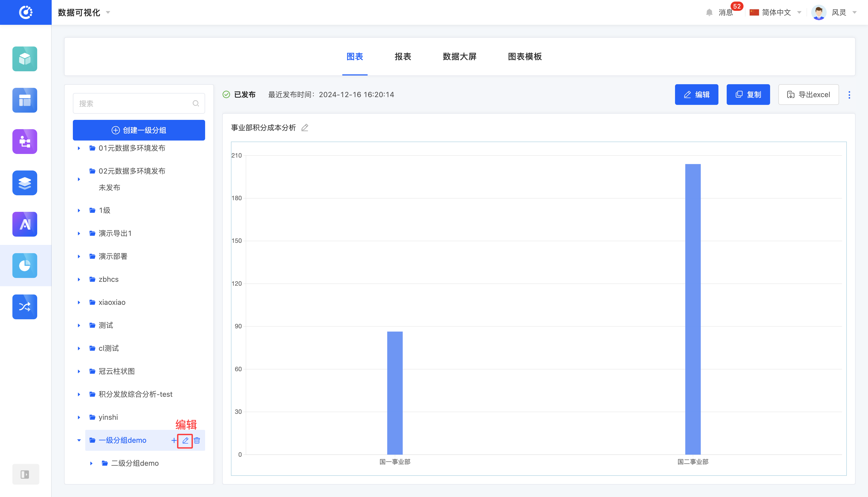The height and width of the screenshot is (497, 868).
Task: Click the shuffle arrows sidebar icon
Action: point(25,307)
